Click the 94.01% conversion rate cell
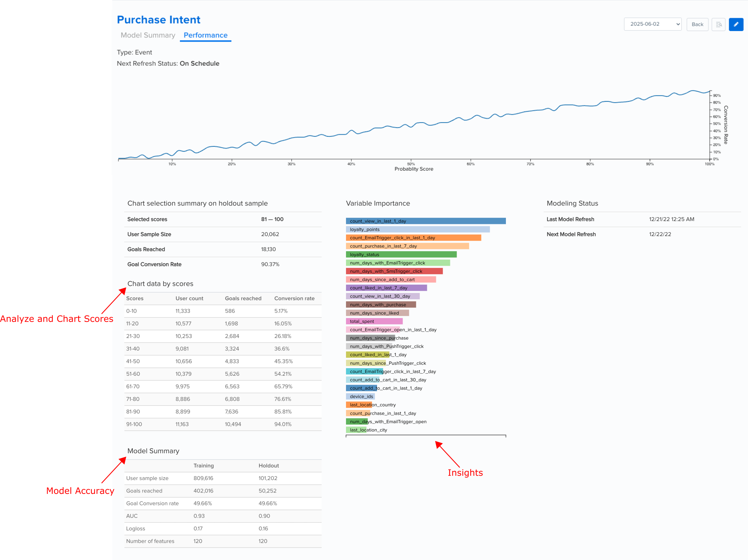This screenshot has height=560, width=748. click(283, 424)
